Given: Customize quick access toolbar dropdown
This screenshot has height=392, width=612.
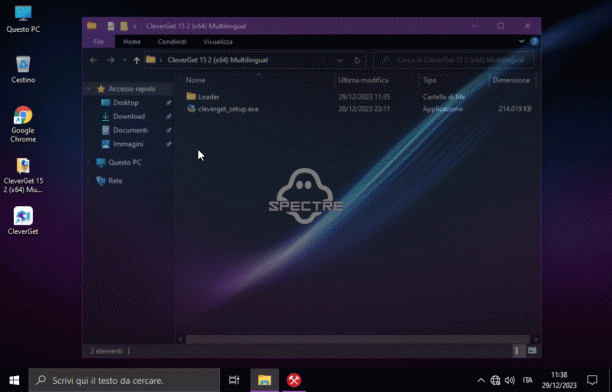Looking at the screenshot, I should coord(135,27).
